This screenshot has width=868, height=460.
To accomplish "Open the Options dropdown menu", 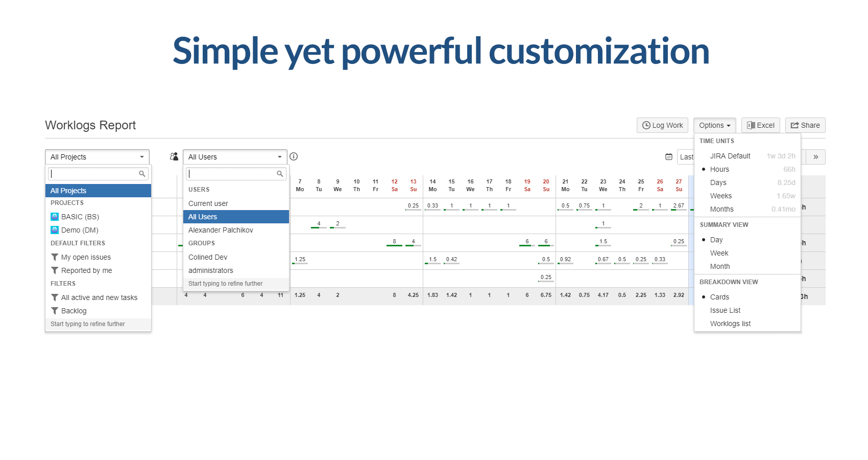I will click(x=714, y=125).
